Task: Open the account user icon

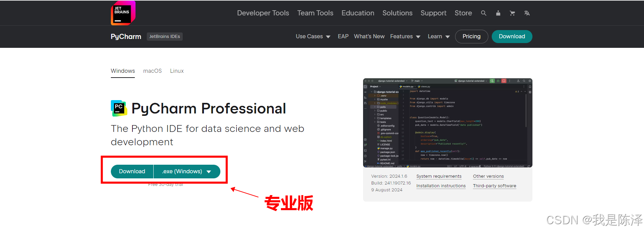Action: coord(498,13)
